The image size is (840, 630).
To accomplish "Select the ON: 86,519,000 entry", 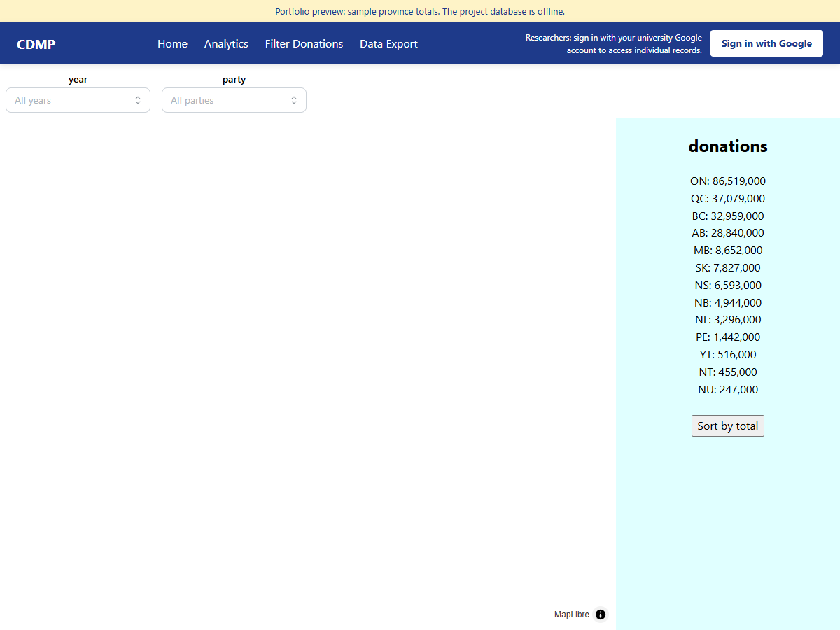I will (x=728, y=181).
